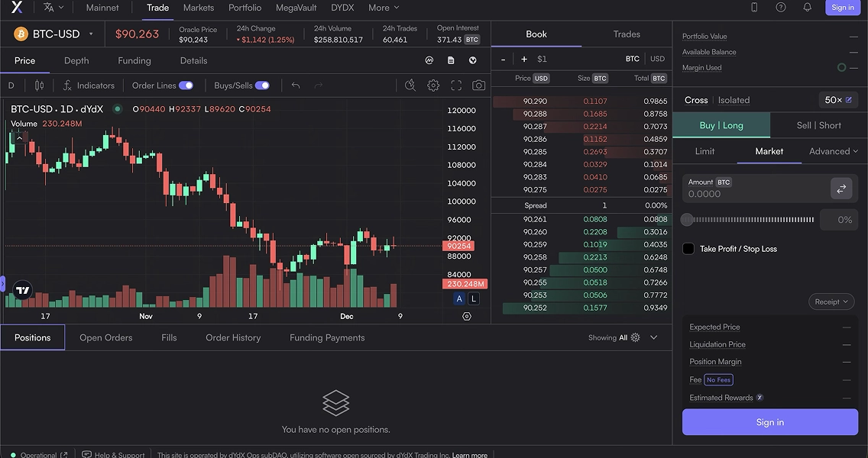This screenshot has width=868, height=458.
Task: Enter fullscreen chart mode
Action: pos(456,85)
